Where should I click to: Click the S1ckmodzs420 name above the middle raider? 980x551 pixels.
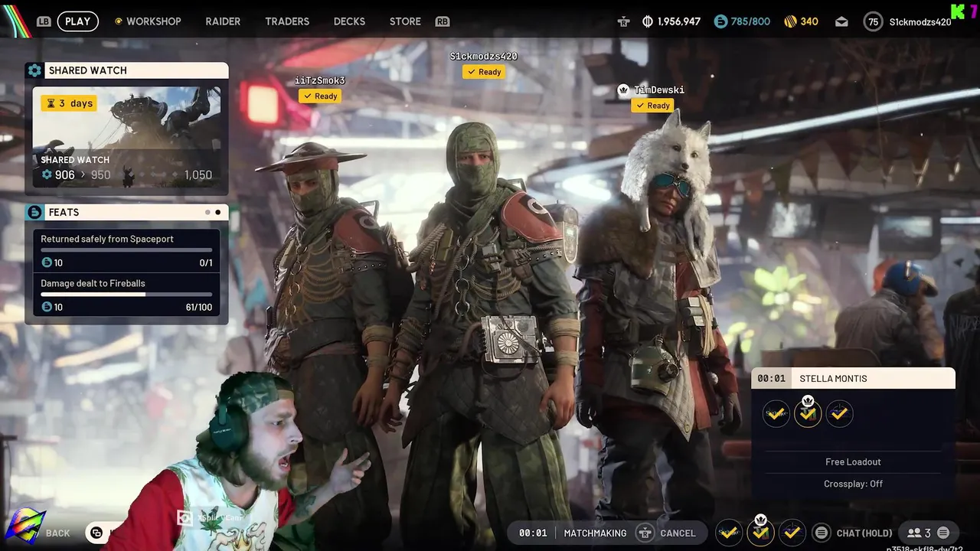tap(483, 56)
